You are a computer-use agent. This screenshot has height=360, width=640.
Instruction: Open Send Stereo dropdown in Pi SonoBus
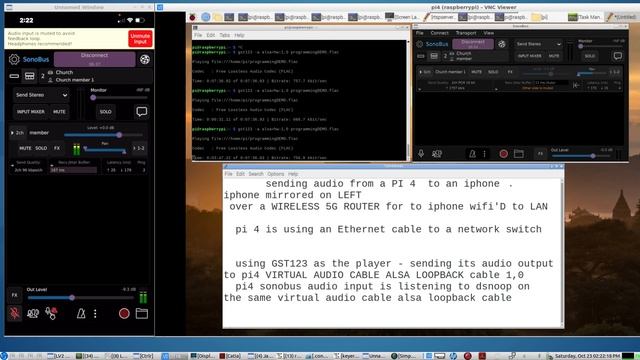click(x=538, y=44)
